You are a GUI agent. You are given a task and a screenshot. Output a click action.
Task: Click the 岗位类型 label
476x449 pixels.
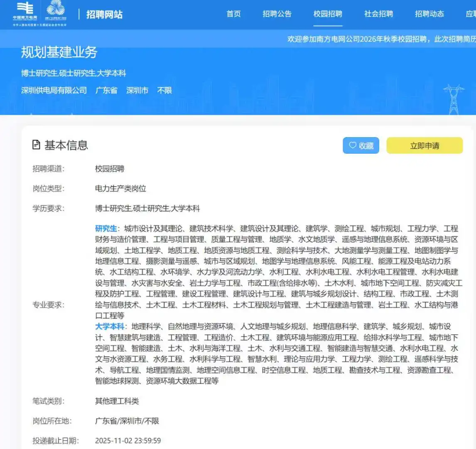48,189
